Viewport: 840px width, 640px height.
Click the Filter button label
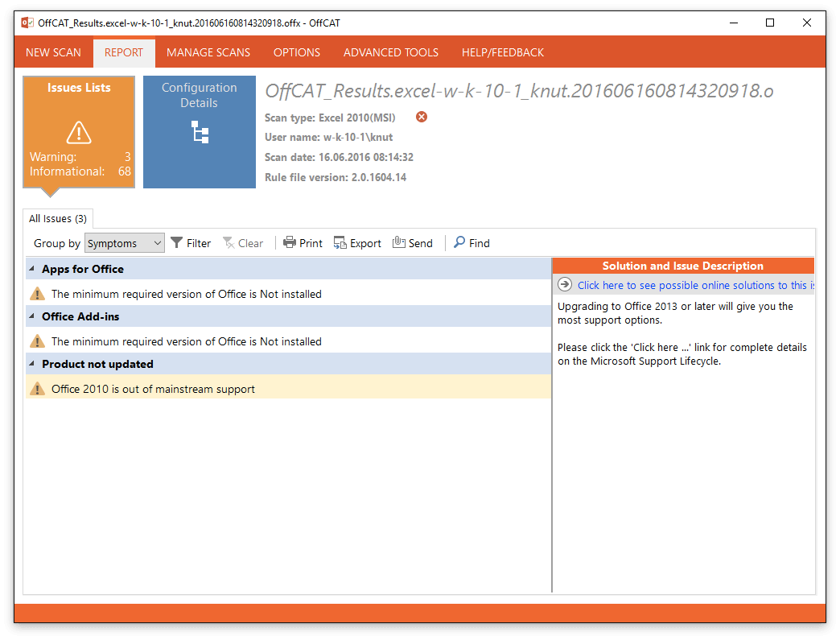[199, 243]
